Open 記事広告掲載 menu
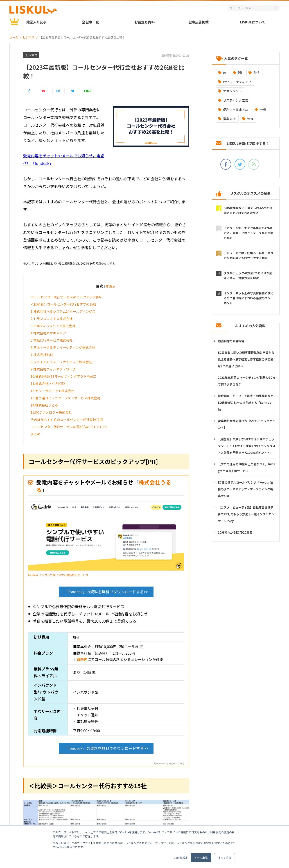The image size is (289, 868). coord(199,22)
